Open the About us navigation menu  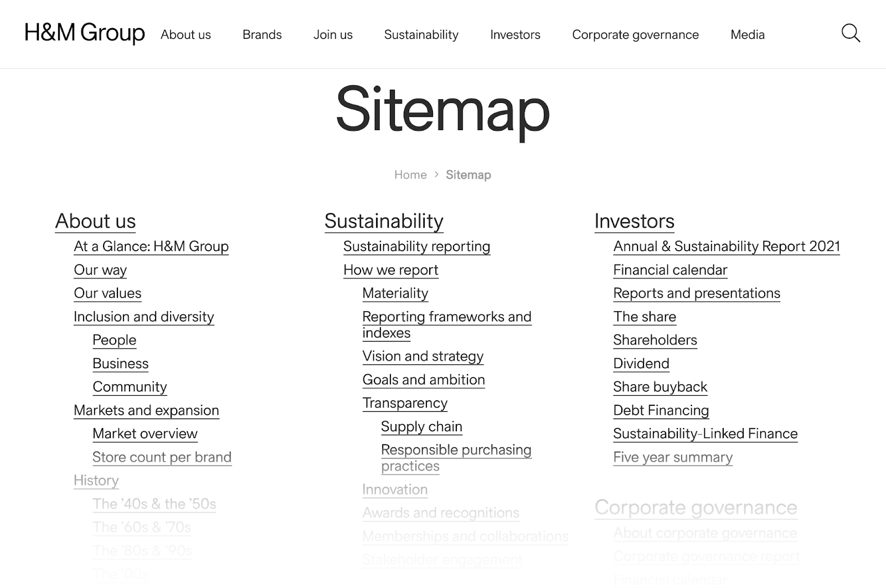click(x=186, y=34)
